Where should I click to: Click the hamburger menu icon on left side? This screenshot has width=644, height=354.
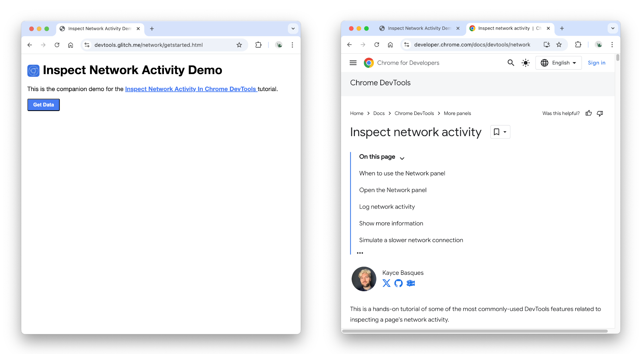[x=353, y=62]
